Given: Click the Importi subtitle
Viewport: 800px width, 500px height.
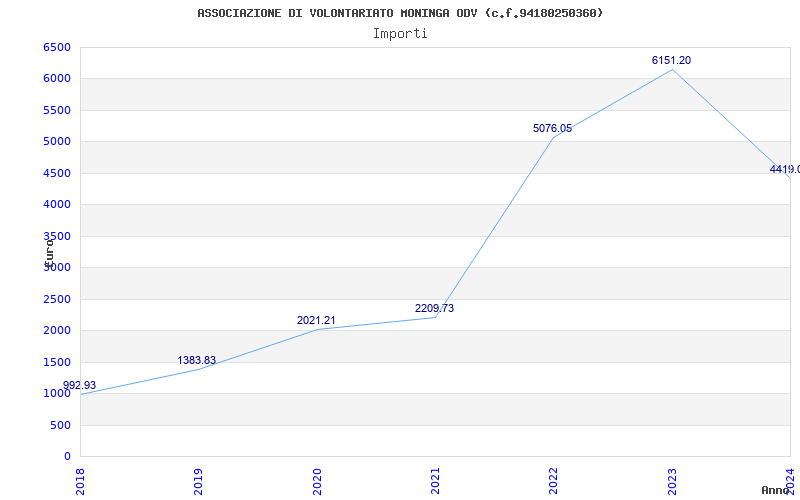Looking at the screenshot, I should (x=400, y=34).
